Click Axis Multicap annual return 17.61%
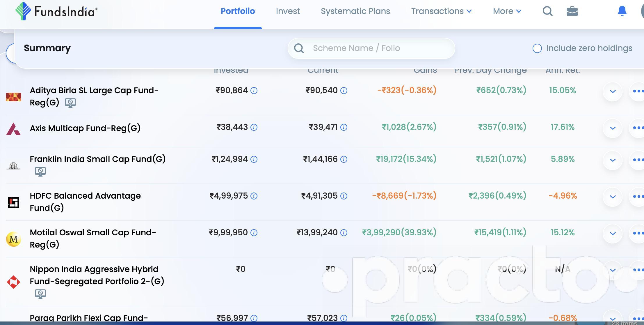Screen dimensions: 644x325 tap(562, 127)
